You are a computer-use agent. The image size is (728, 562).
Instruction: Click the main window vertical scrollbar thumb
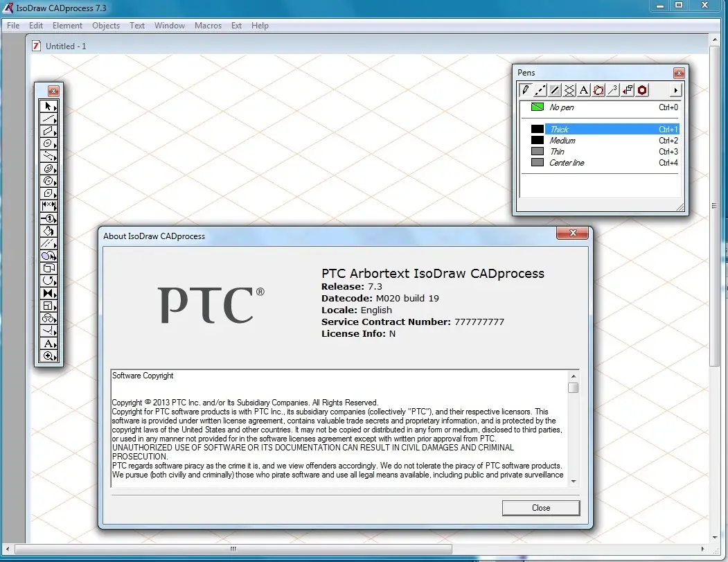coord(715,206)
